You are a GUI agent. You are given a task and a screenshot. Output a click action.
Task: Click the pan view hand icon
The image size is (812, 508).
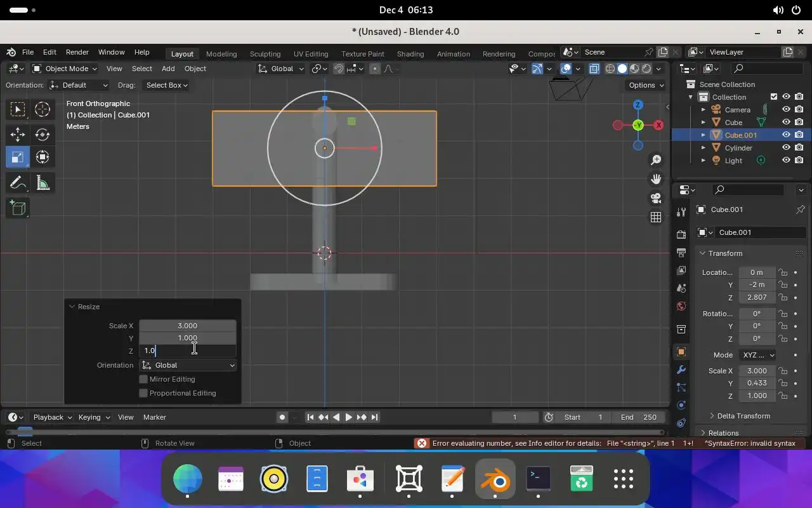coord(656,179)
